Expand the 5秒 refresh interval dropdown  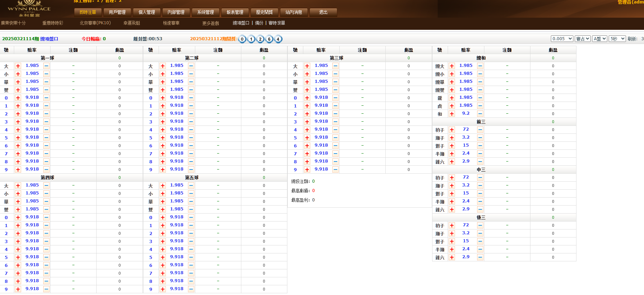(x=617, y=39)
